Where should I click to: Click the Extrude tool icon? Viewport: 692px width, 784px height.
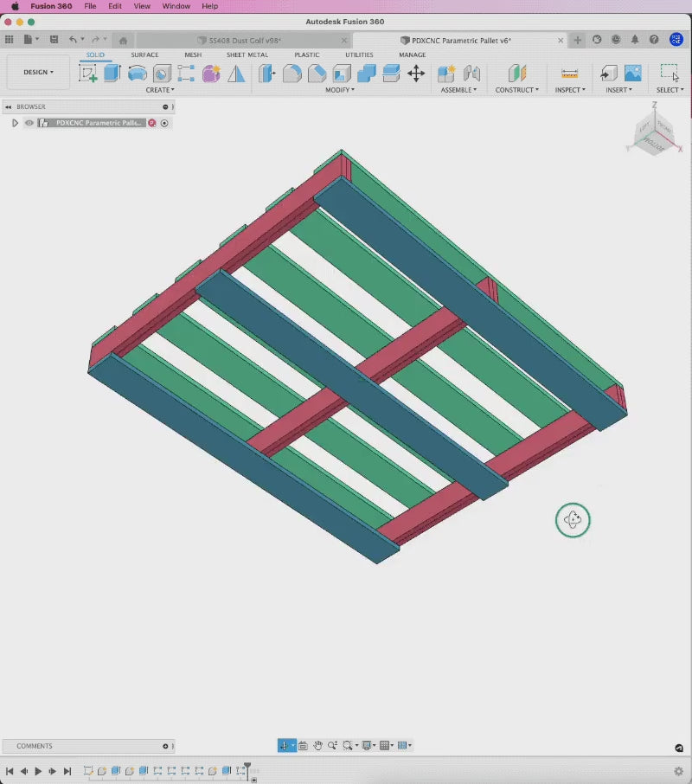click(x=112, y=74)
